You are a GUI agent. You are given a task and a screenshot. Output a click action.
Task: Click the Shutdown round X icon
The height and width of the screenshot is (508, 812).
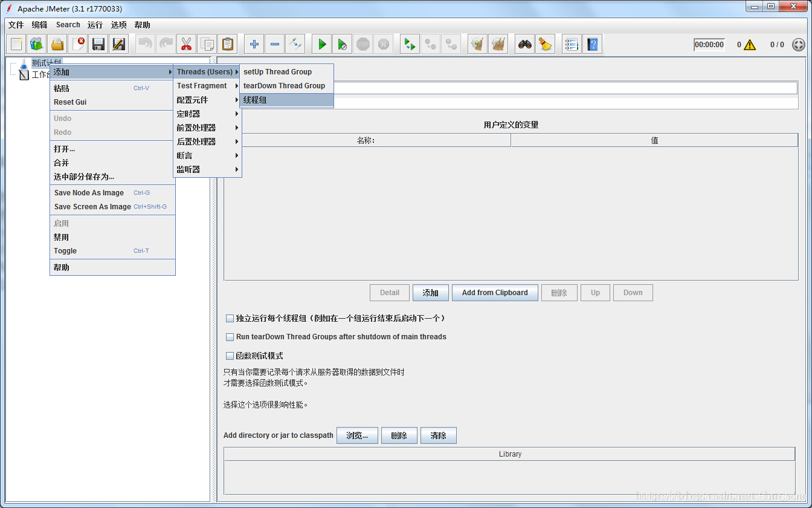[384, 44]
